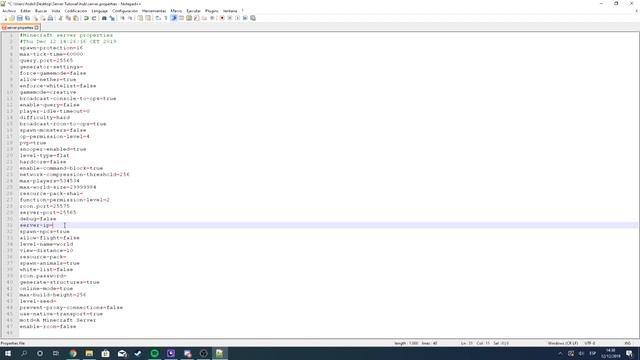Toggle synchronized horizontal scrolling icon
The width and height of the screenshot is (640, 360).
(147, 18)
